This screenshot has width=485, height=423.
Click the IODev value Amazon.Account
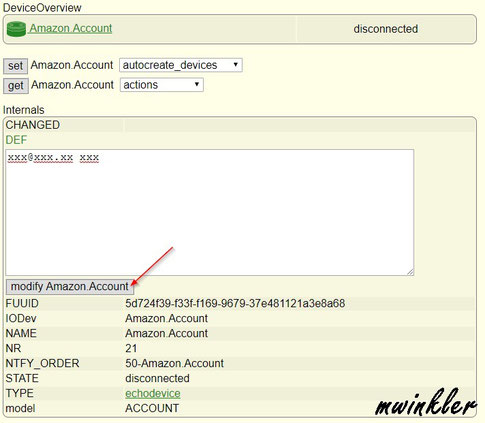[x=166, y=318]
